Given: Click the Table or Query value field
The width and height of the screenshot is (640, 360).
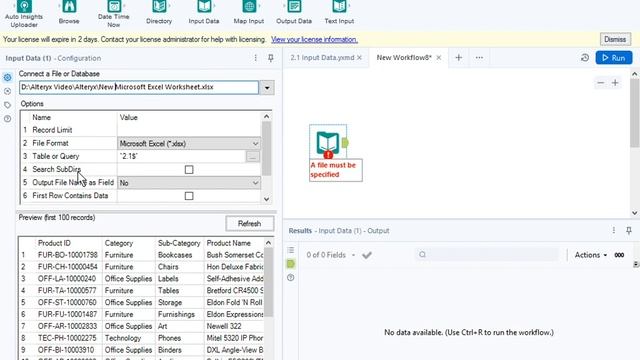Looking at the screenshot, I should click(182, 156).
